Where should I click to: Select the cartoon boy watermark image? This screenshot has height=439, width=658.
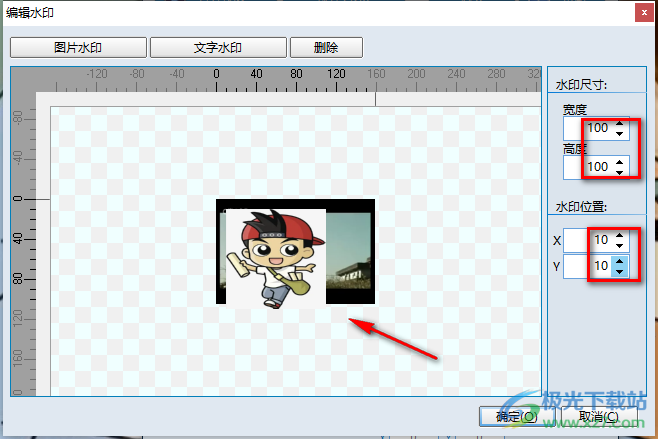click(x=276, y=259)
